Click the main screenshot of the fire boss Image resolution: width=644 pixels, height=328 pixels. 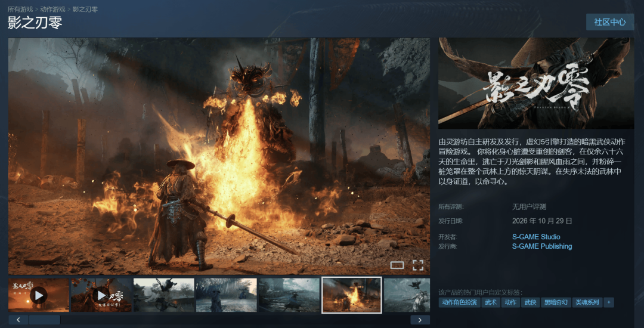tap(219, 156)
